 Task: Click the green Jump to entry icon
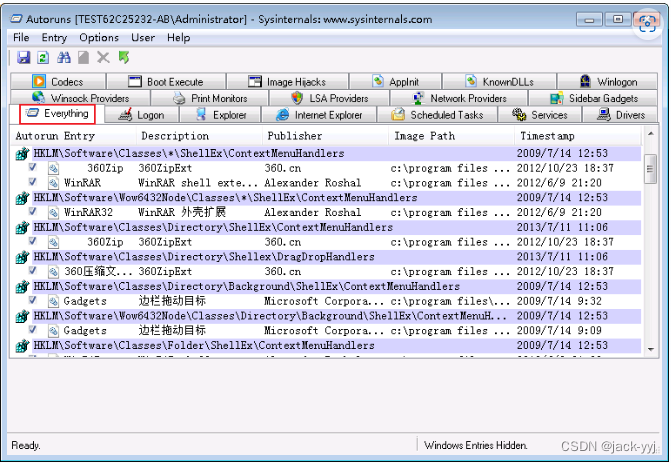124,57
